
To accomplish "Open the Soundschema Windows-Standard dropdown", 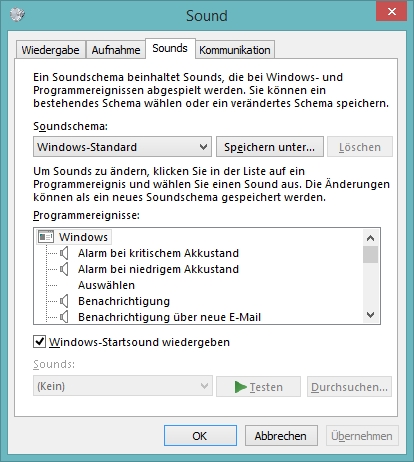I will pos(122,147).
